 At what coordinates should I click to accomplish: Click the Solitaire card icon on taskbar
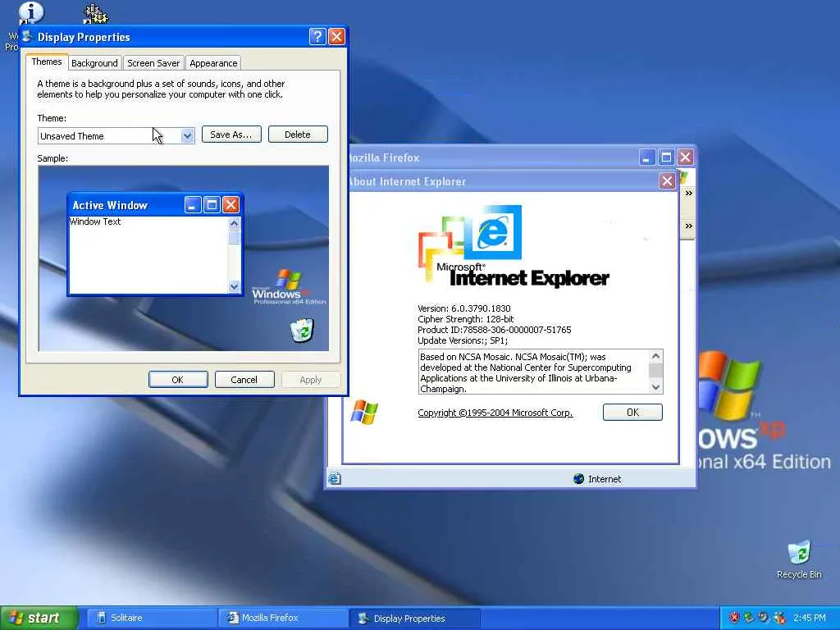(x=101, y=618)
